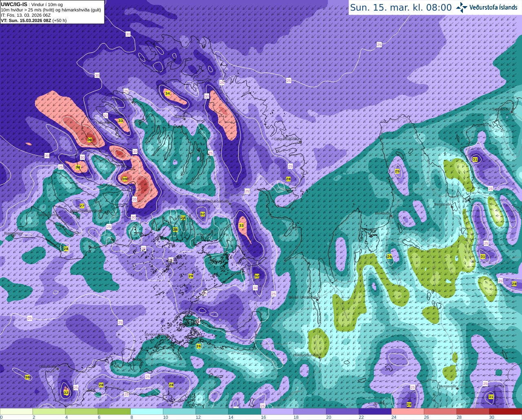This screenshot has height=420, width=522.
Task: Click the red 28–30 m/s legend swatch
Action: tap(473, 411)
